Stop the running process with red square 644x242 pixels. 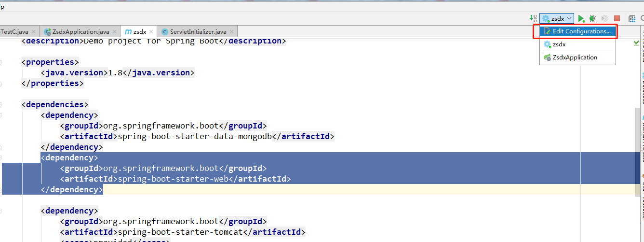617,18
